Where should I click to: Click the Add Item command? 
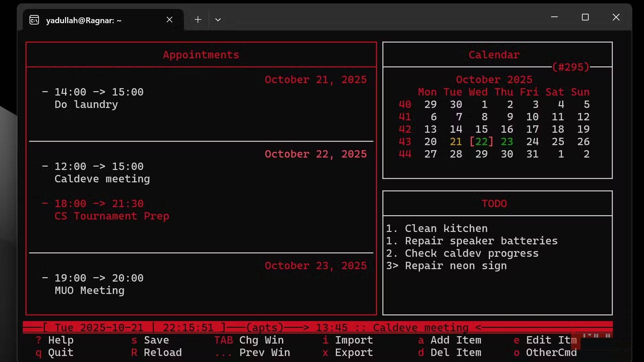point(456,340)
